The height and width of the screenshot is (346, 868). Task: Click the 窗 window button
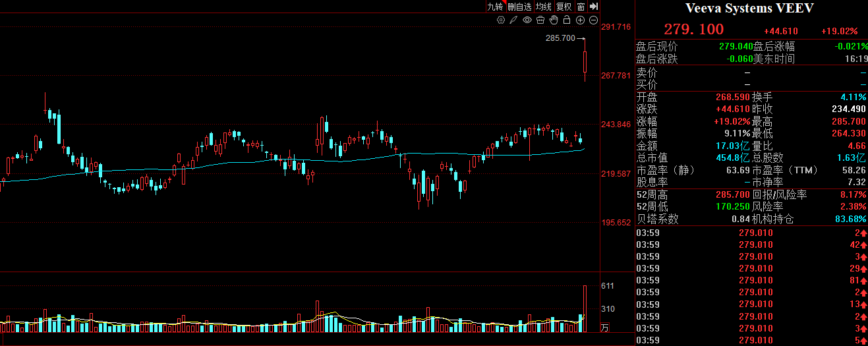(580, 7)
